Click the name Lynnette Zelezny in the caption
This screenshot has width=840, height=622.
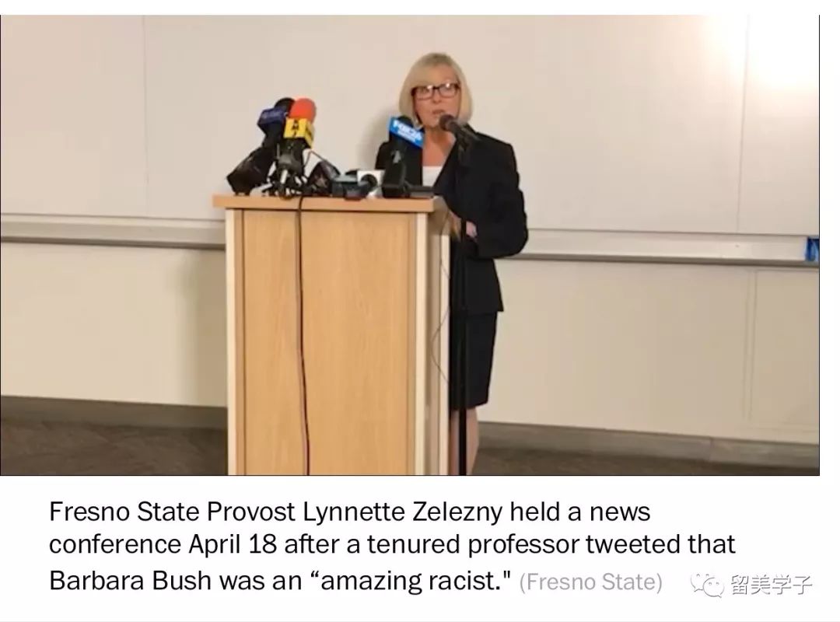coord(403,512)
